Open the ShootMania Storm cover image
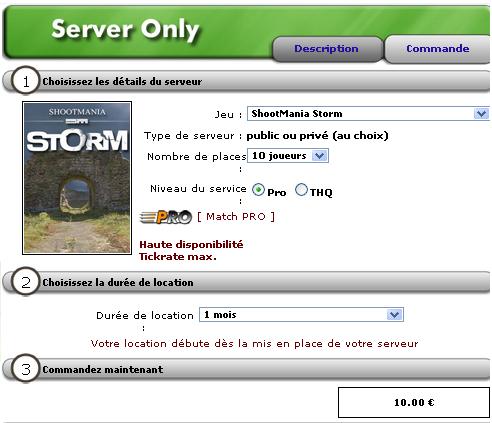Image resolution: width=492 pixels, height=423 pixels. (77, 178)
